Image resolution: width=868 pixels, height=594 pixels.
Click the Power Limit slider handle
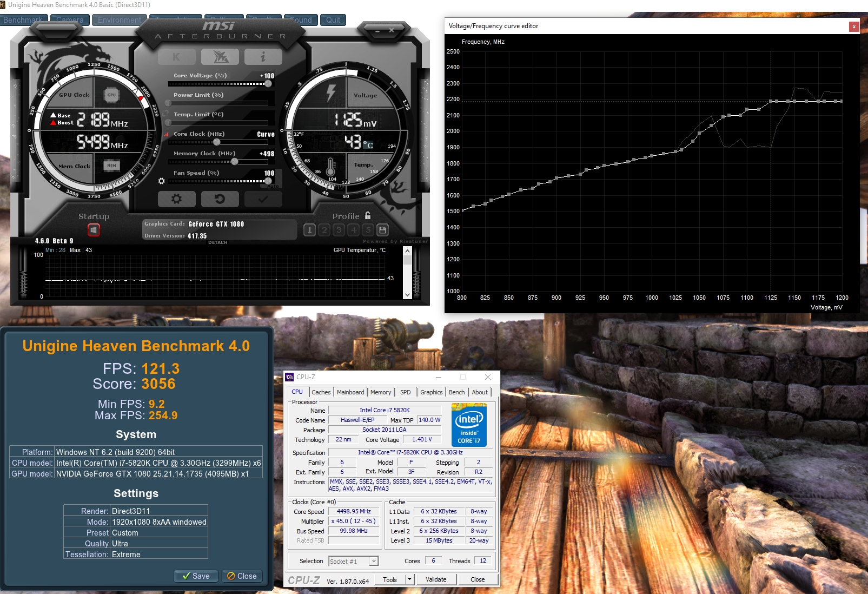click(168, 103)
